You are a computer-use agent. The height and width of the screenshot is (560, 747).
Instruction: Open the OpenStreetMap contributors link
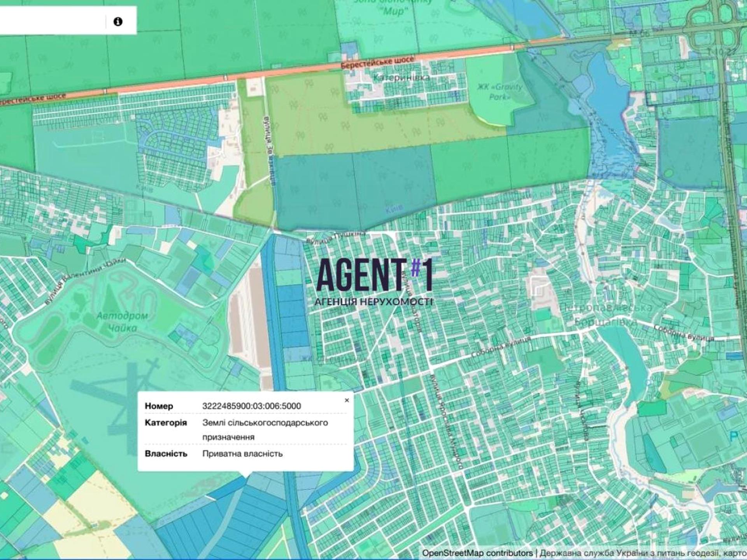point(477,553)
